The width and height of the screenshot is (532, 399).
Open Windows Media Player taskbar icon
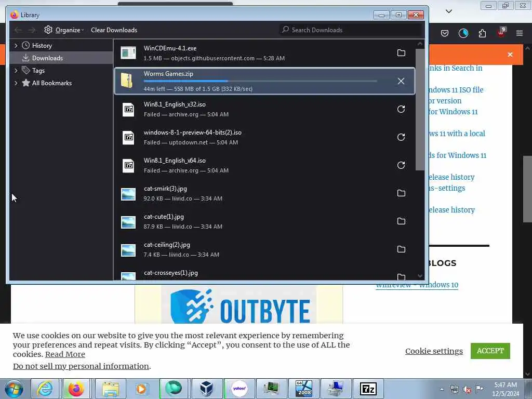pyautogui.click(x=141, y=389)
